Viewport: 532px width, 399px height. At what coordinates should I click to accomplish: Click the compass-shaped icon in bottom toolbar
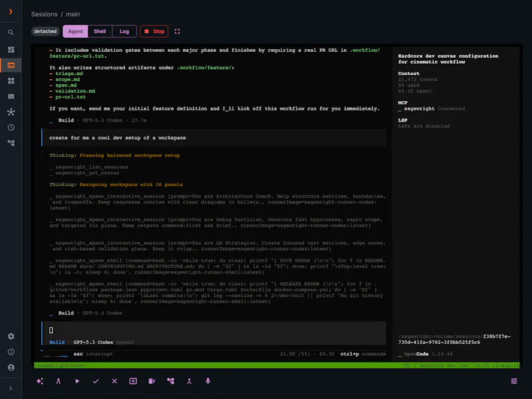click(x=59, y=381)
